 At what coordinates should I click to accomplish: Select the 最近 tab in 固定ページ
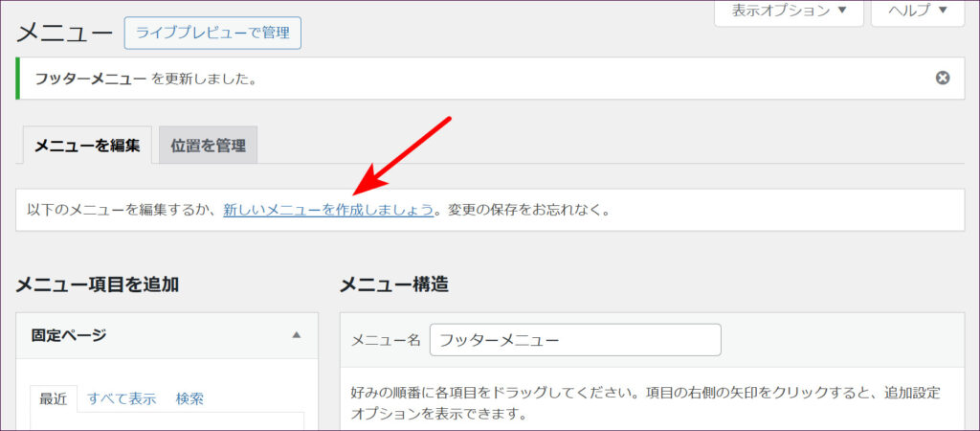coord(53,398)
